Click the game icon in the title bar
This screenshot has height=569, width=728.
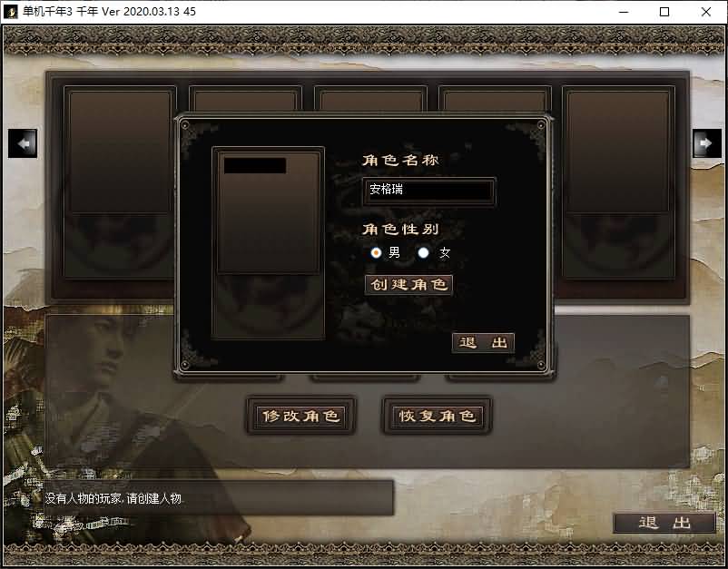click(11, 12)
